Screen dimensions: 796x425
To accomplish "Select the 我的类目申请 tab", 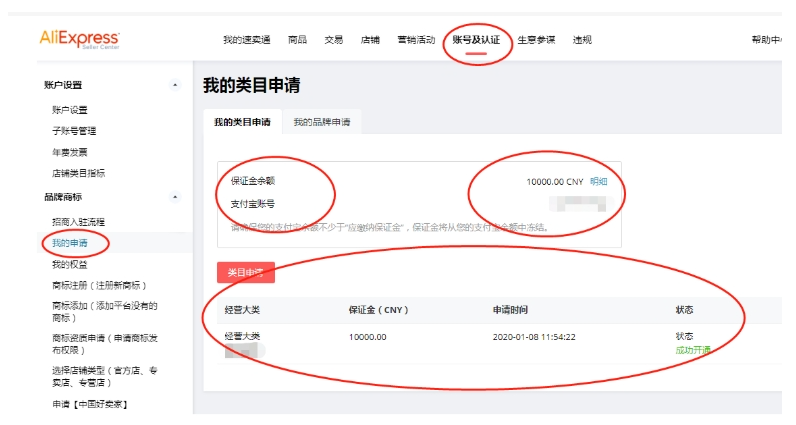I will pyautogui.click(x=242, y=122).
